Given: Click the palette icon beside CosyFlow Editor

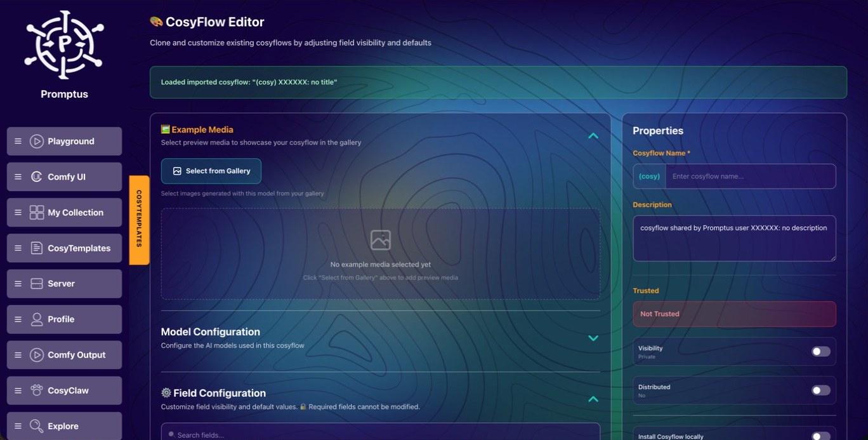Looking at the screenshot, I should click(x=156, y=22).
